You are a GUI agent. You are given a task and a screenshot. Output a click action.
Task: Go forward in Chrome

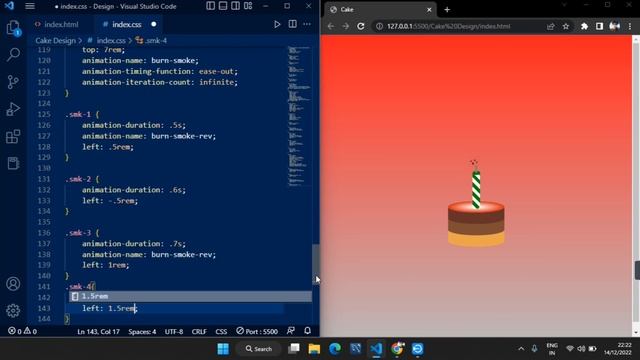point(346,26)
